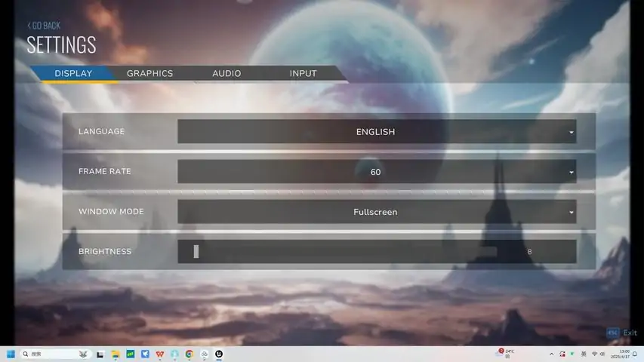
Task: Open Google Chrome from the taskbar
Action: click(189, 354)
